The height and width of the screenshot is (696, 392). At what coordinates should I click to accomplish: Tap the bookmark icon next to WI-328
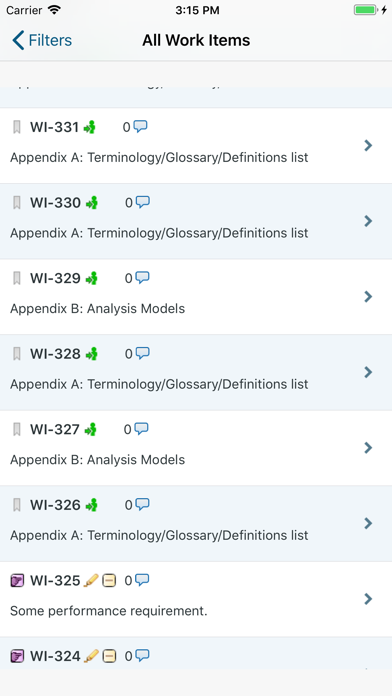click(x=17, y=354)
